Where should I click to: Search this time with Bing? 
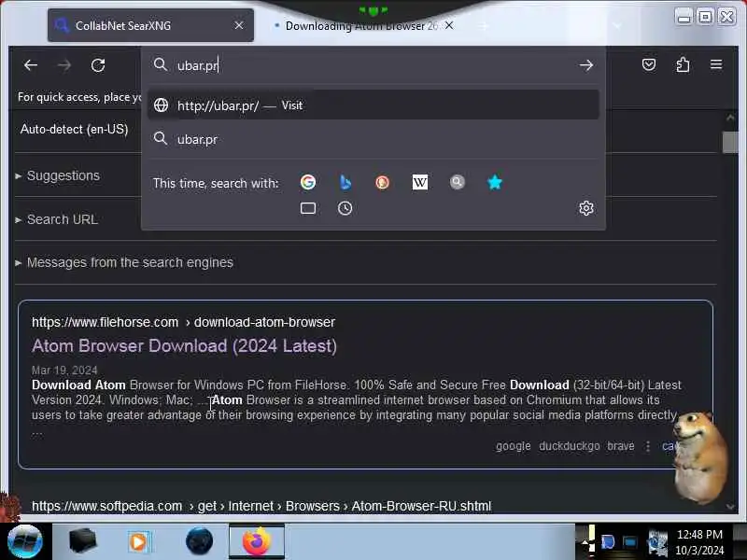click(x=345, y=182)
